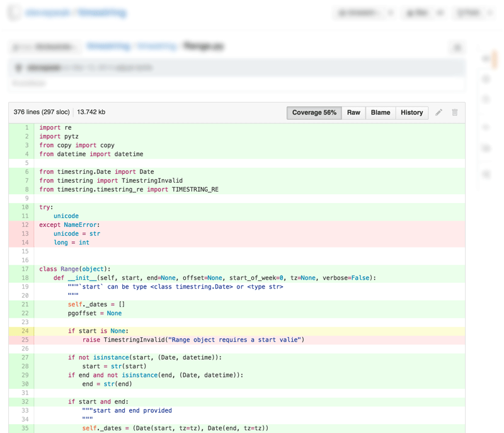The image size is (504, 433).
Task: Click the 'raise TimestringInvalid' line
Action: (193, 340)
